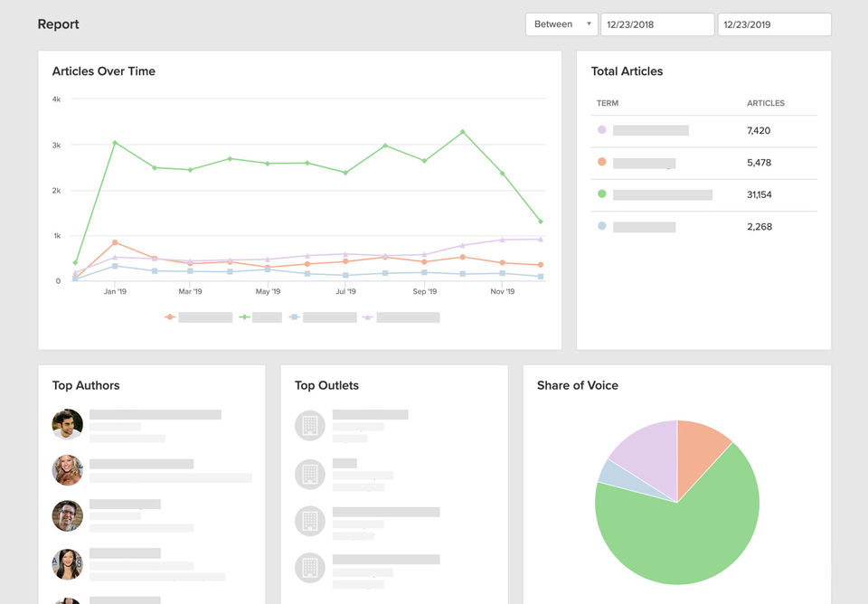Select the small blue slice in Share of Voice

[x=618, y=477]
